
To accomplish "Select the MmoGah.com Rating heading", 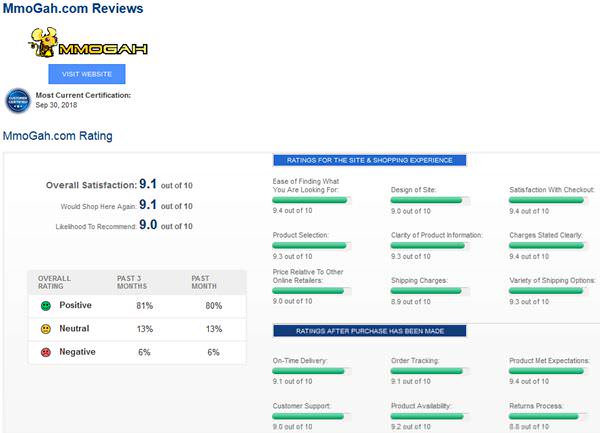I will click(58, 136).
